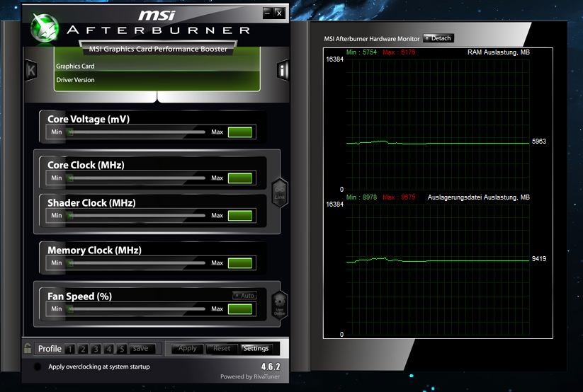The width and height of the screenshot is (583, 392).
Task: Click the Graphics Card info row
Action: point(157,66)
